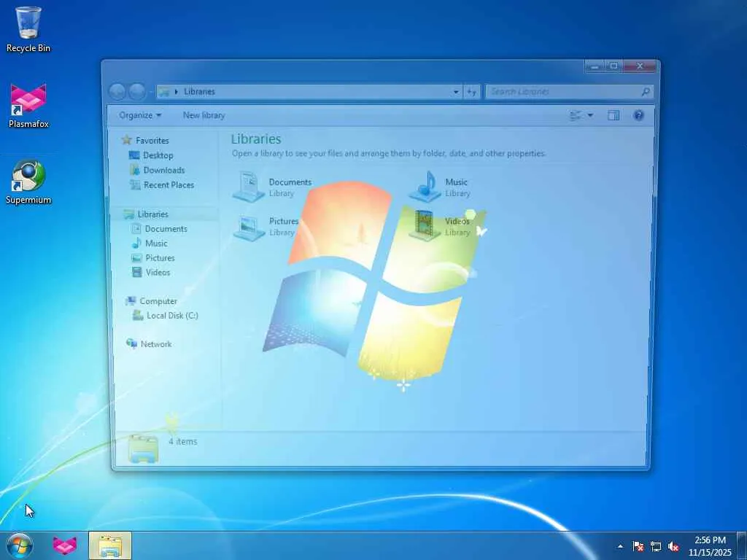Open the view options dropdown arrow
Viewport: 747px width, 560px height.
[590, 115]
